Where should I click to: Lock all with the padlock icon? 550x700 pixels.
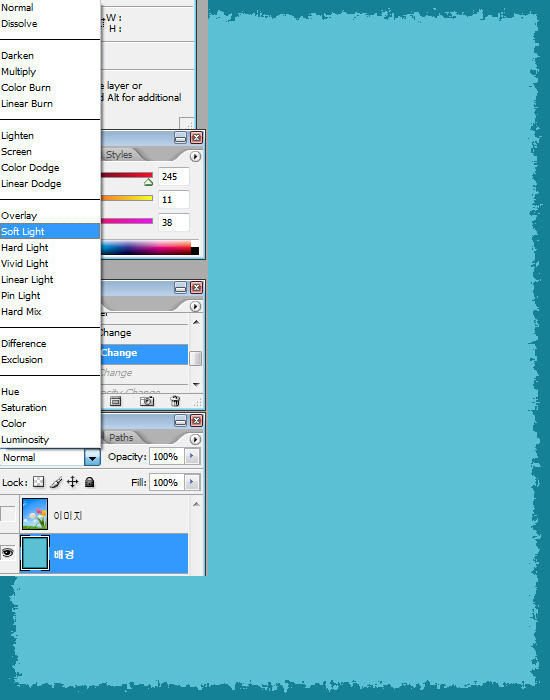[x=89, y=482]
